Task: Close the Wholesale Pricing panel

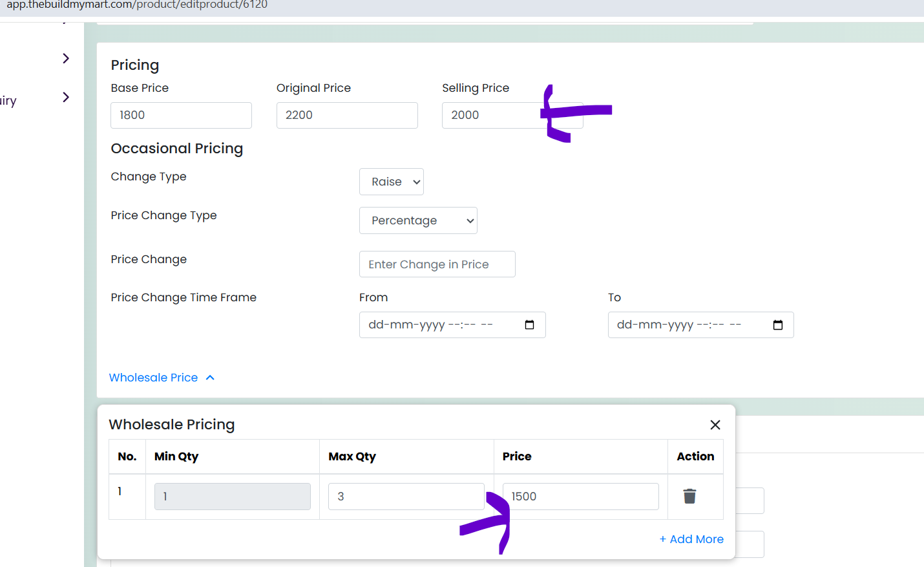Action: point(715,425)
